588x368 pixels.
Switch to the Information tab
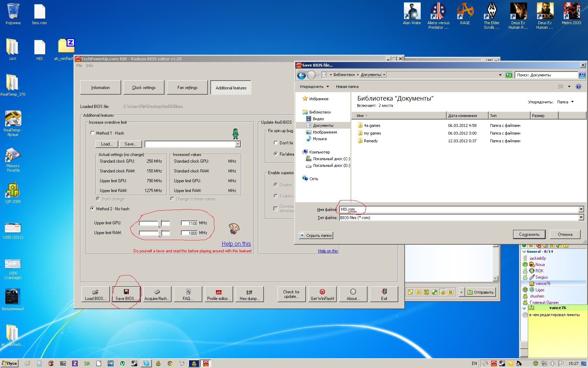[100, 88]
